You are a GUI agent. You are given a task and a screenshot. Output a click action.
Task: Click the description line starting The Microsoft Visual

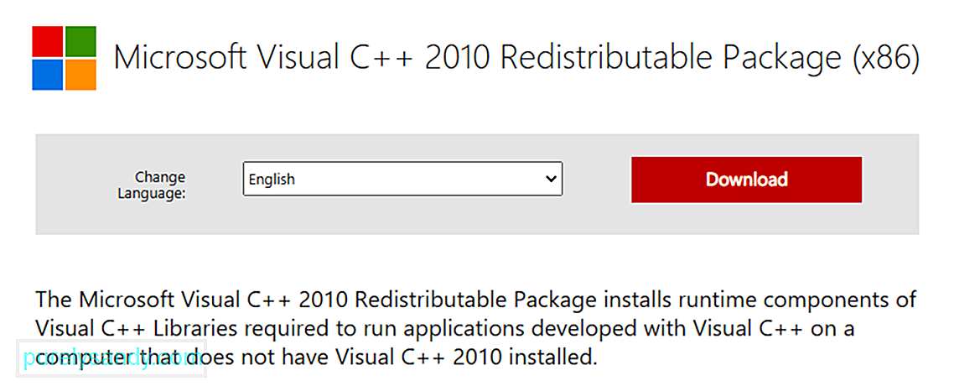tap(475, 300)
